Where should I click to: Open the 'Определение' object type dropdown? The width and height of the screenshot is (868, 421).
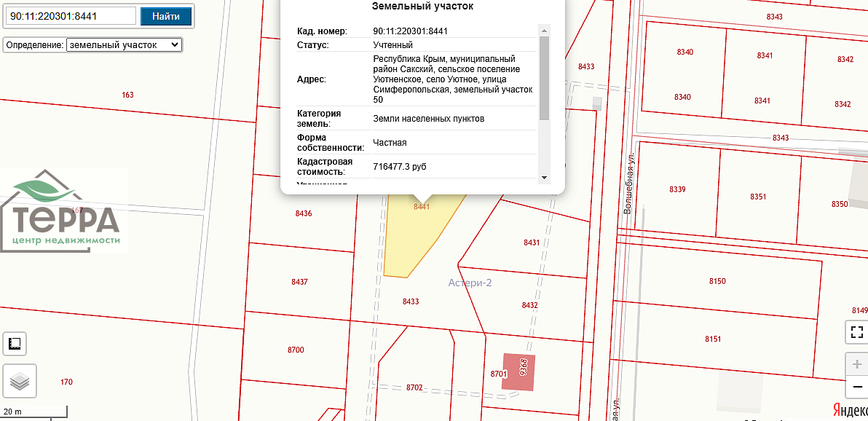[x=124, y=45]
